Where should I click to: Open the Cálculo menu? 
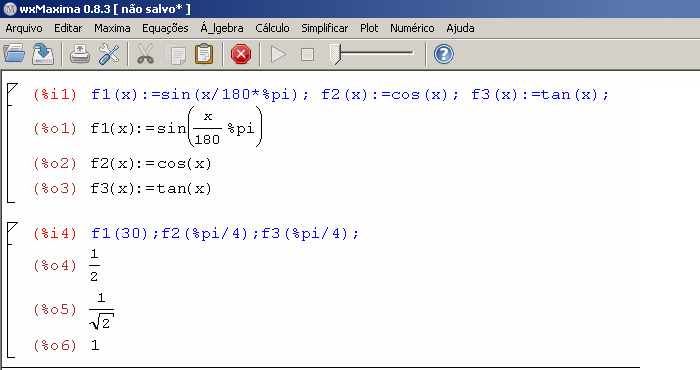[272, 28]
